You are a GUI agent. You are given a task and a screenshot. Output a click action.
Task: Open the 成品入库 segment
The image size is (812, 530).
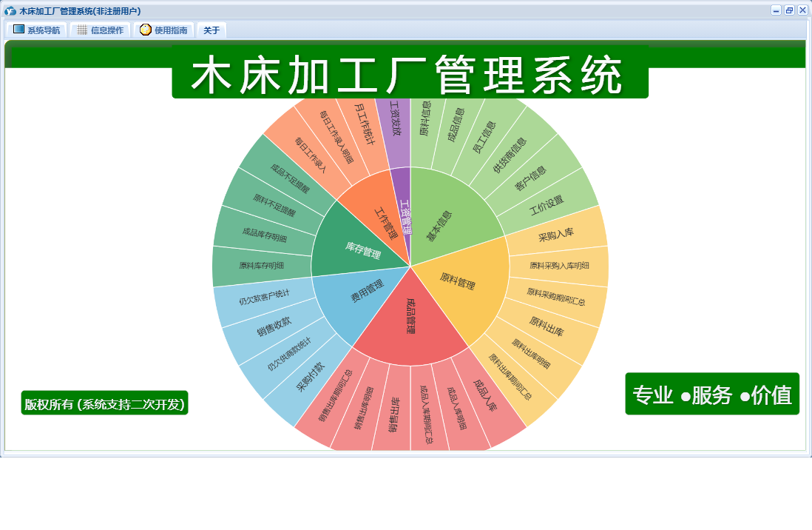(x=486, y=395)
